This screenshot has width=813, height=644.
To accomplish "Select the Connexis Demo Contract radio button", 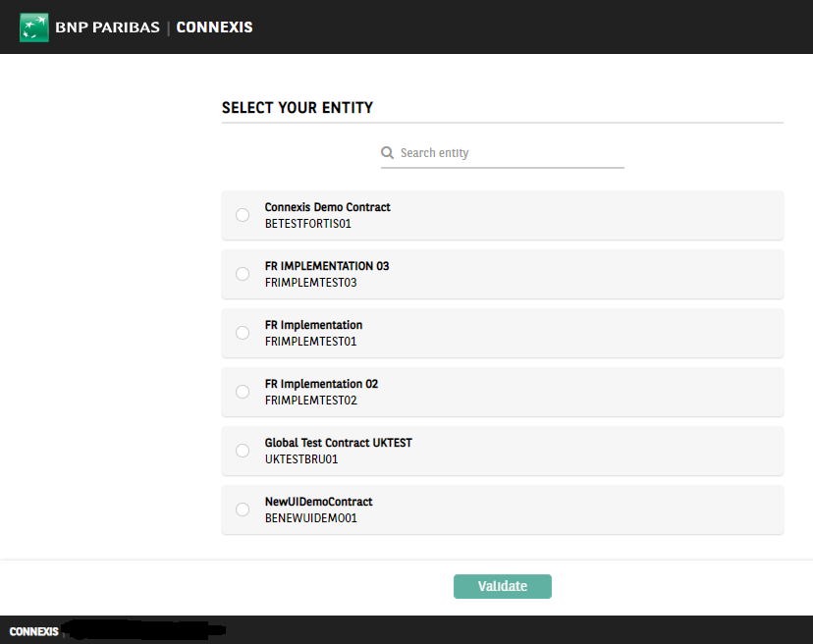I will coord(243,215).
